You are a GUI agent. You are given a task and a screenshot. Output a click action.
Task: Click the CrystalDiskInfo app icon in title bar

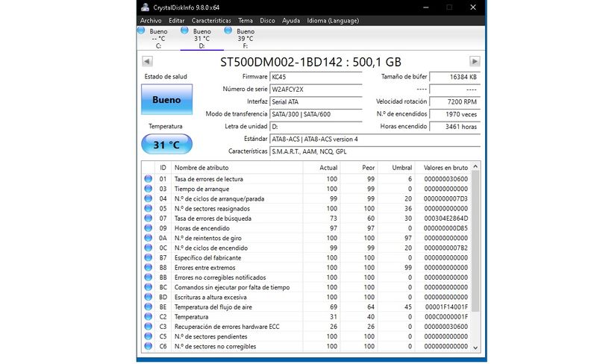coord(145,7)
